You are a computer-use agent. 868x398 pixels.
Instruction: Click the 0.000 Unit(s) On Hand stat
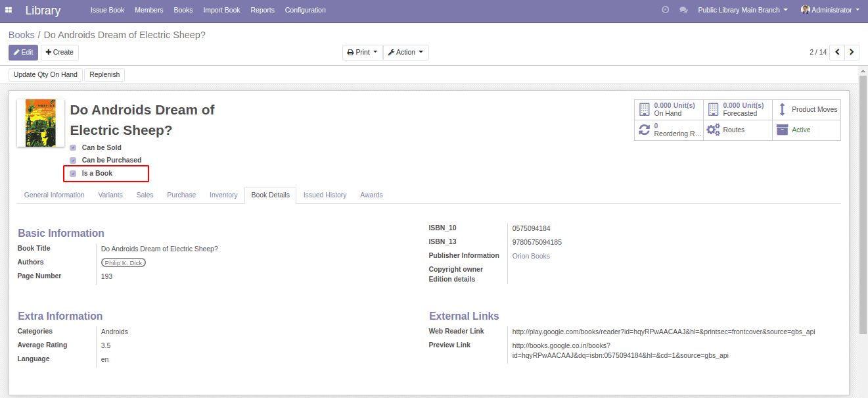click(x=668, y=109)
